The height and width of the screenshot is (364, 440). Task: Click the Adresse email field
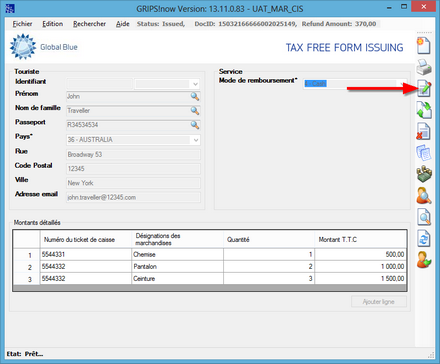tap(133, 197)
